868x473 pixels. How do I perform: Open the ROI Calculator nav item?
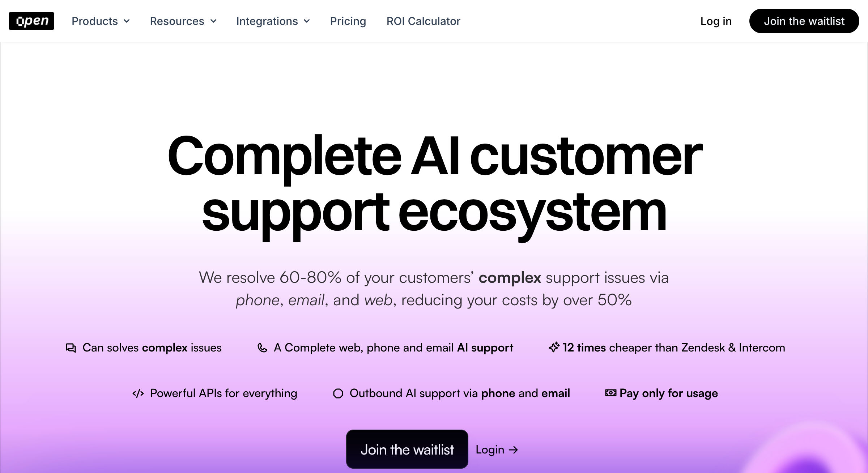tap(423, 21)
